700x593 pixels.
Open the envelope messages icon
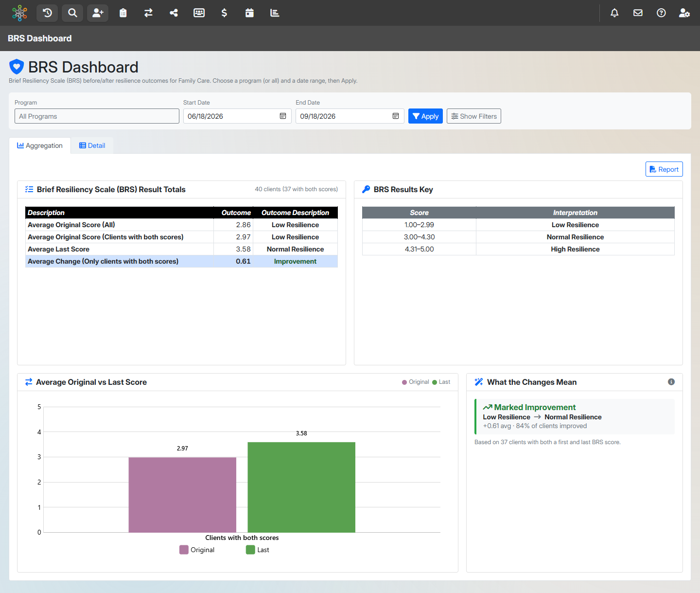tap(638, 13)
